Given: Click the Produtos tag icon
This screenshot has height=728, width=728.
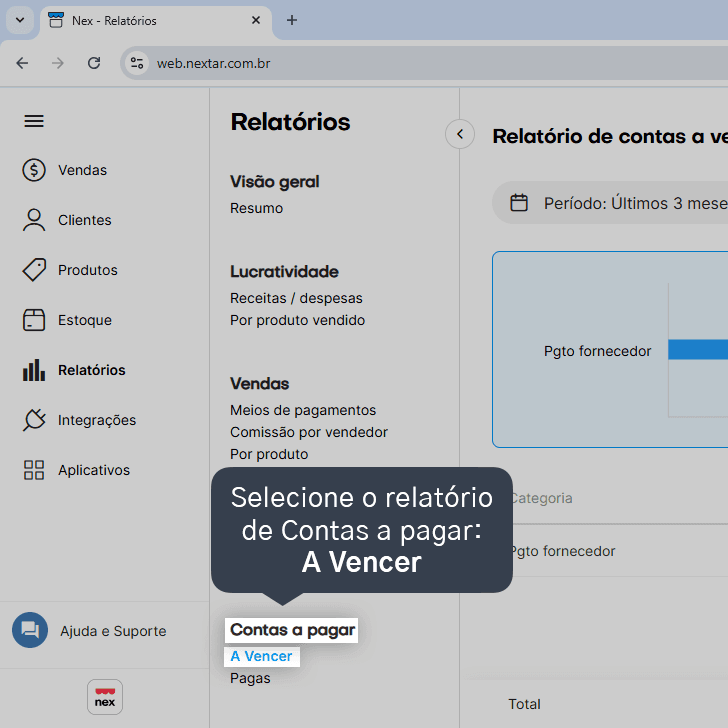Looking at the screenshot, I should click(34, 270).
